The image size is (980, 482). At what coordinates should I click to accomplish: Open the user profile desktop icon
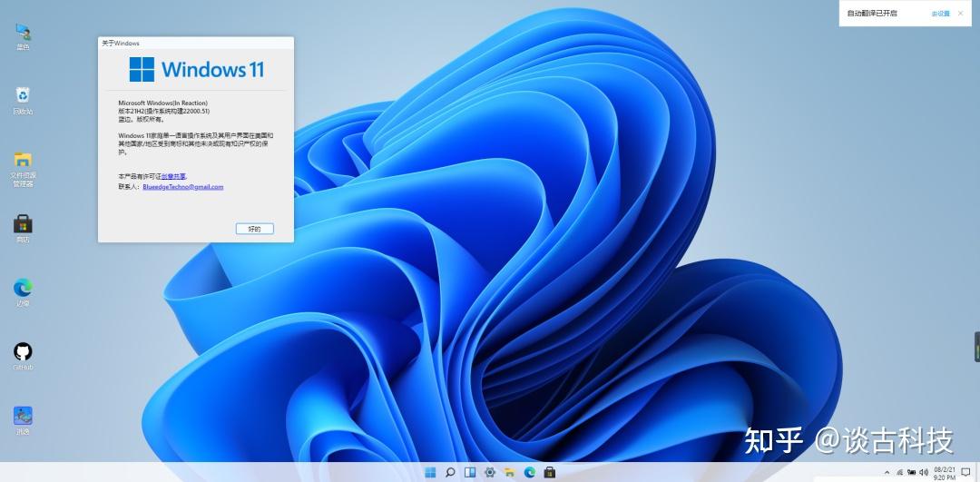click(x=23, y=36)
